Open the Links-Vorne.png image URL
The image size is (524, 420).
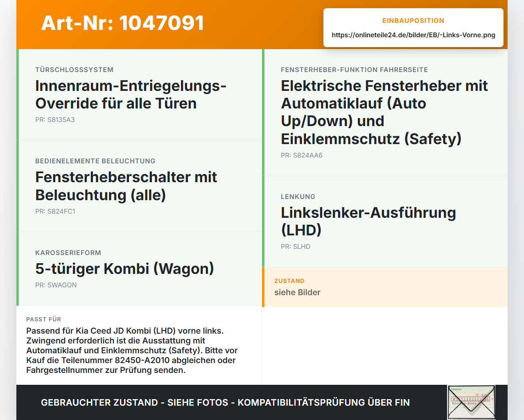pyautogui.click(x=413, y=35)
